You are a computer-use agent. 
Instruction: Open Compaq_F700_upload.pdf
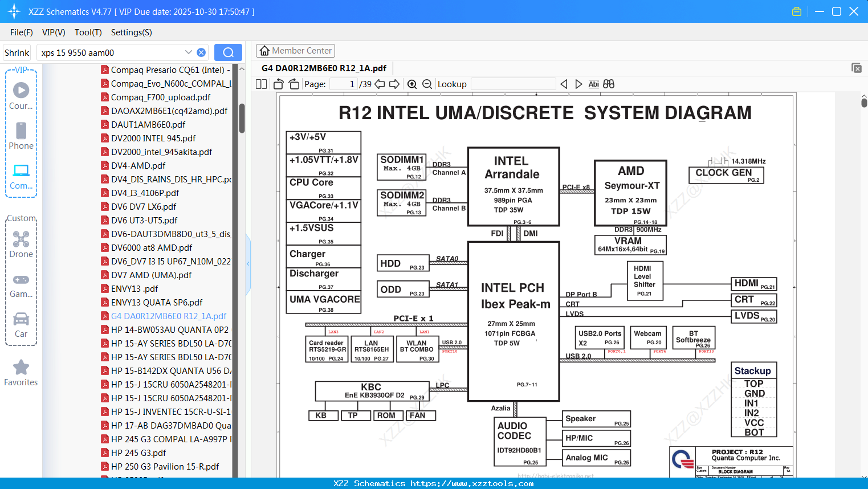tap(156, 97)
